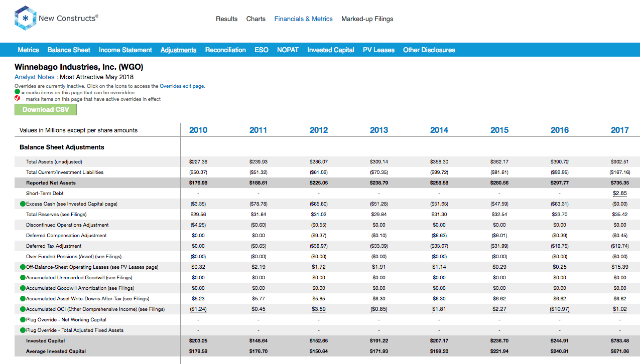Viewport: 640px width, 364px height.
Task: Click 2017 operating leases value $15.39
Action: click(x=620, y=267)
